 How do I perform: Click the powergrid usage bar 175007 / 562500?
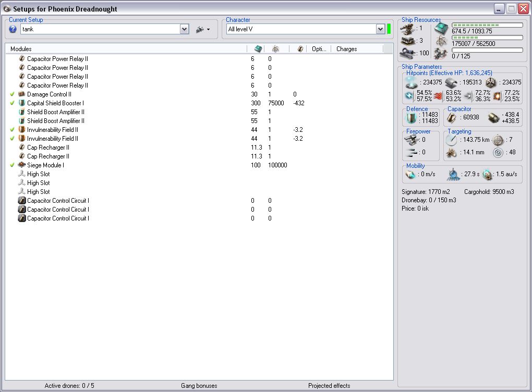coord(487,38)
